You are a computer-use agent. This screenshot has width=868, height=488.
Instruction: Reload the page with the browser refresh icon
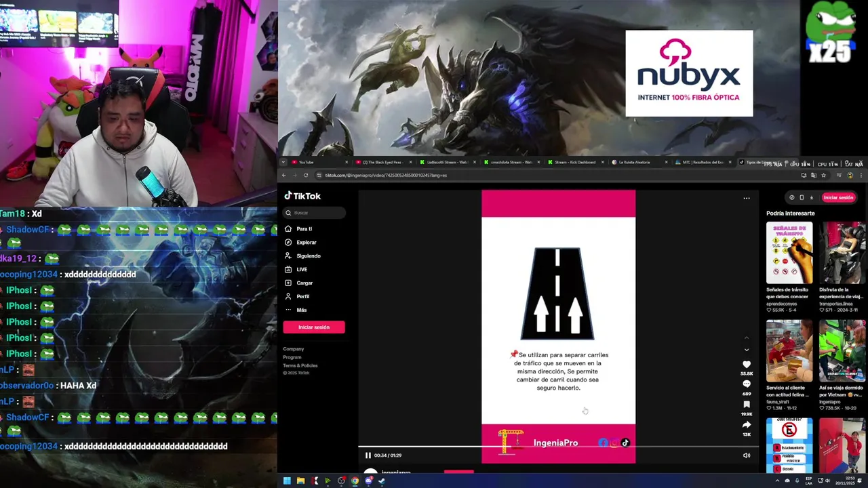pyautogui.click(x=306, y=176)
